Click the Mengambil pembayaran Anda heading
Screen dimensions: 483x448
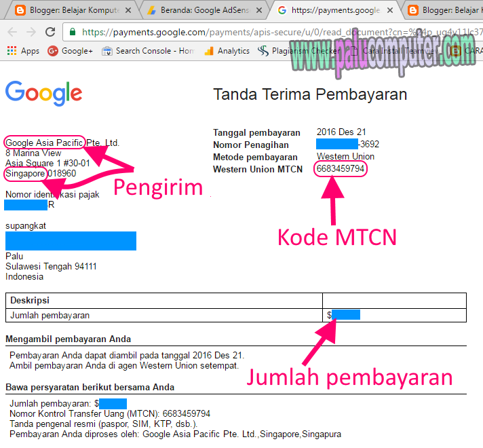68,339
